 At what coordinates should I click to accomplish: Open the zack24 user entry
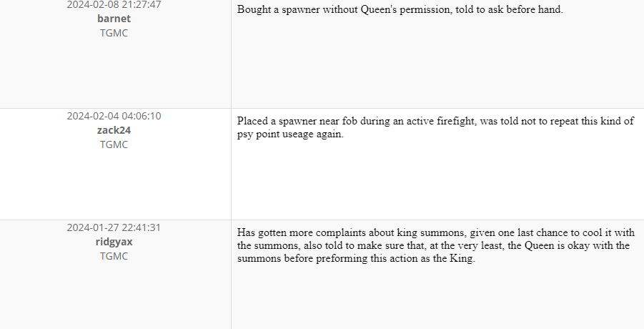click(114, 130)
